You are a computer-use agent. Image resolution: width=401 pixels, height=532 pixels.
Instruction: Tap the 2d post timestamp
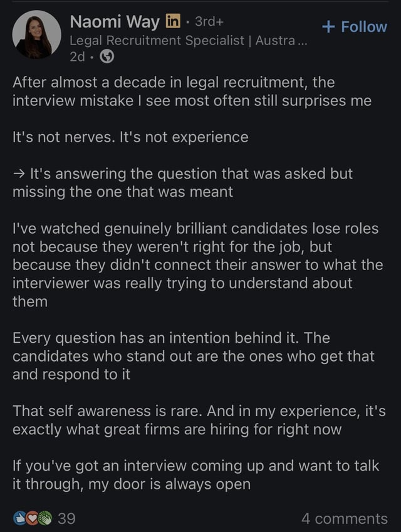point(77,56)
